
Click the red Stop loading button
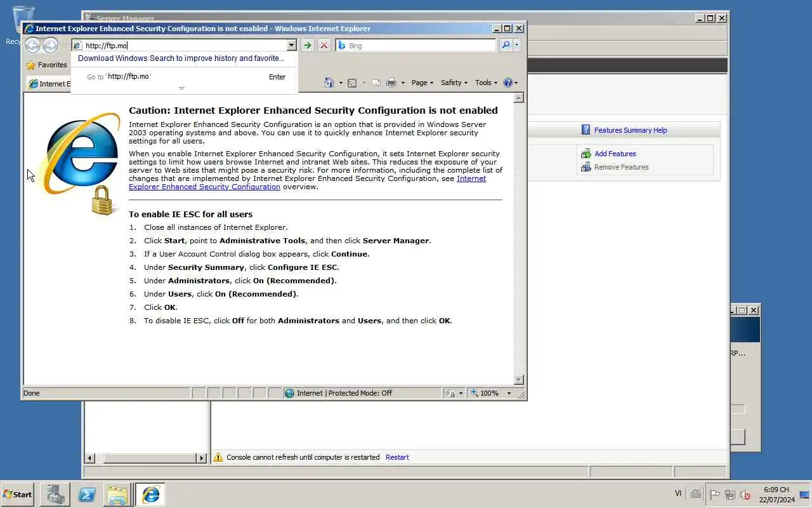pos(324,45)
